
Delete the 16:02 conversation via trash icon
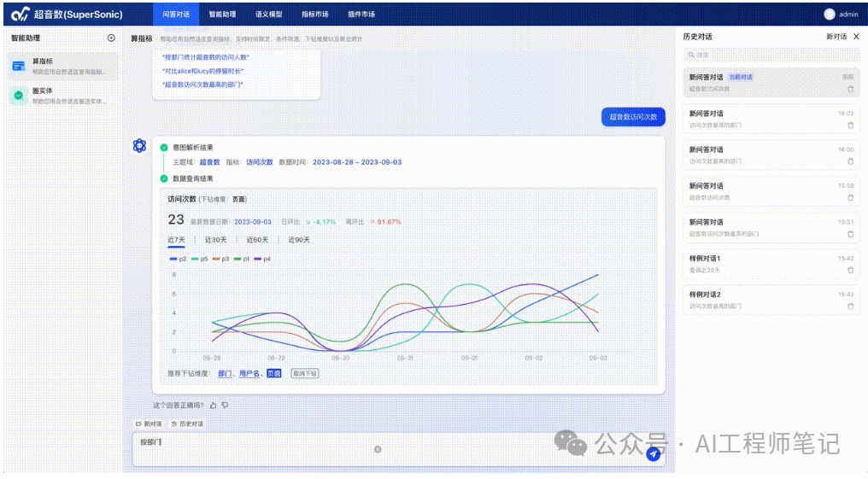pyautogui.click(x=851, y=126)
